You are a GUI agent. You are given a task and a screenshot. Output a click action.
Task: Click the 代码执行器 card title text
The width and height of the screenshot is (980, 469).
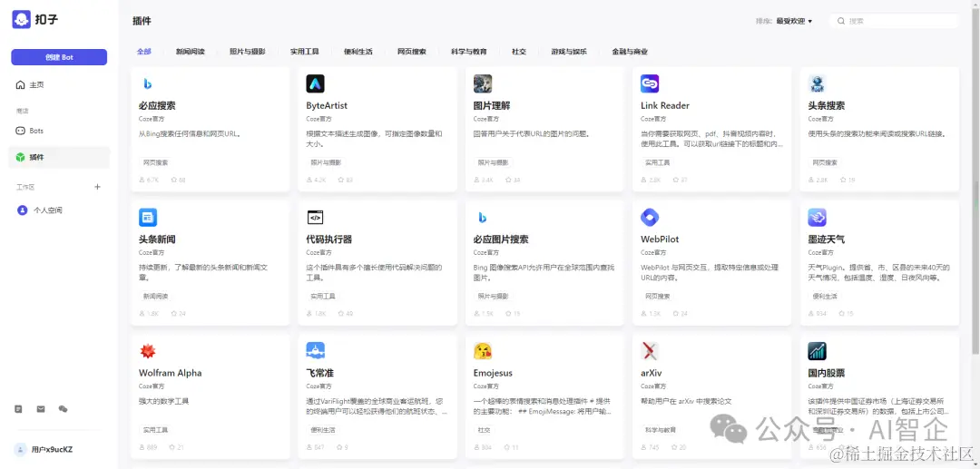tap(328, 239)
